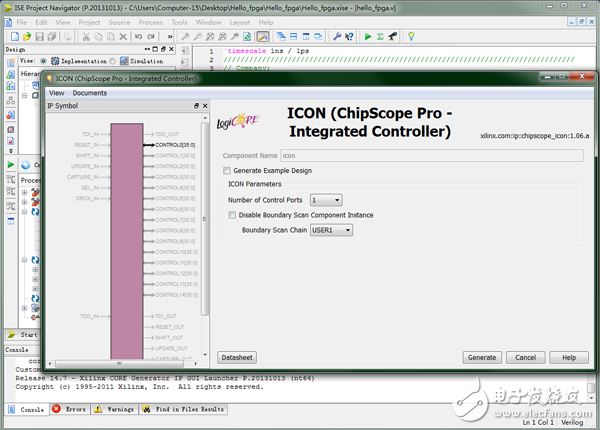Screen dimensions: 600x430
Task: Select the Implementation view radio button
Action: point(45,61)
